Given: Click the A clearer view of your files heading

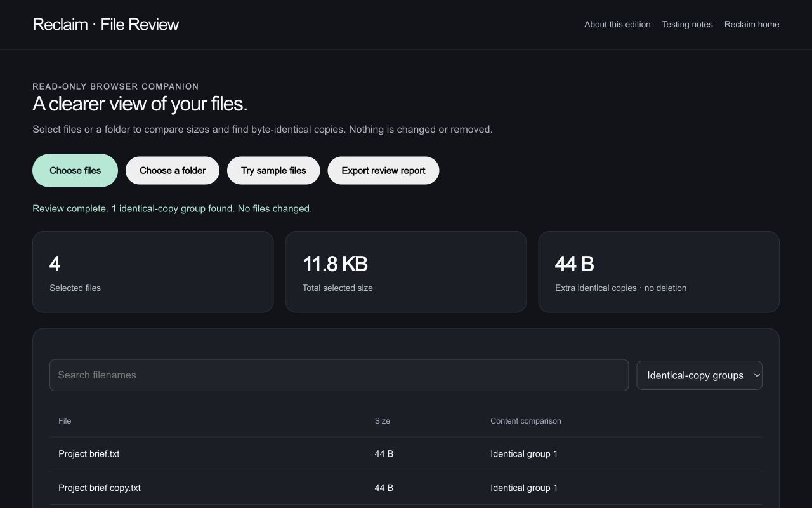Looking at the screenshot, I should [140, 104].
